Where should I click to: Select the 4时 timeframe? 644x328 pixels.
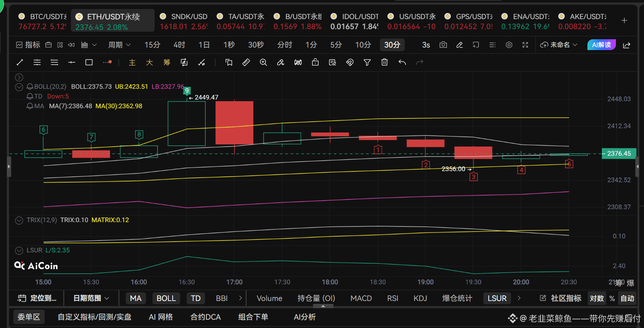[x=179, y=45]
